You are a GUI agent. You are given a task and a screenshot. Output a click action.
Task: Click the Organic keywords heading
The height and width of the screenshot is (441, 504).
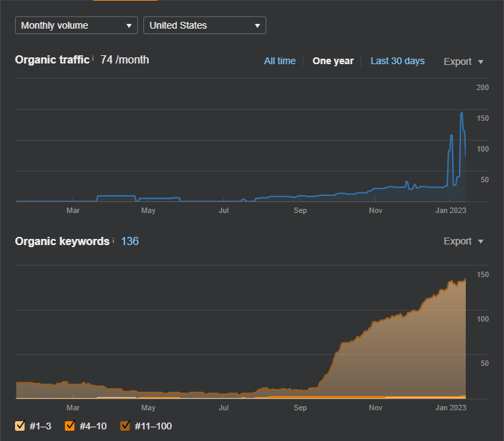point(62,241)
